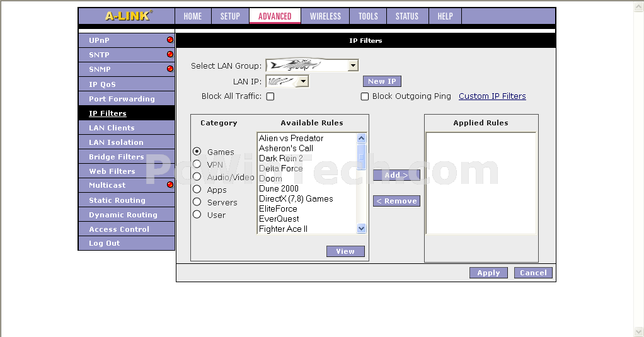
Task: Enable the Block All Traffic checkbox
Action: [270, 96]
